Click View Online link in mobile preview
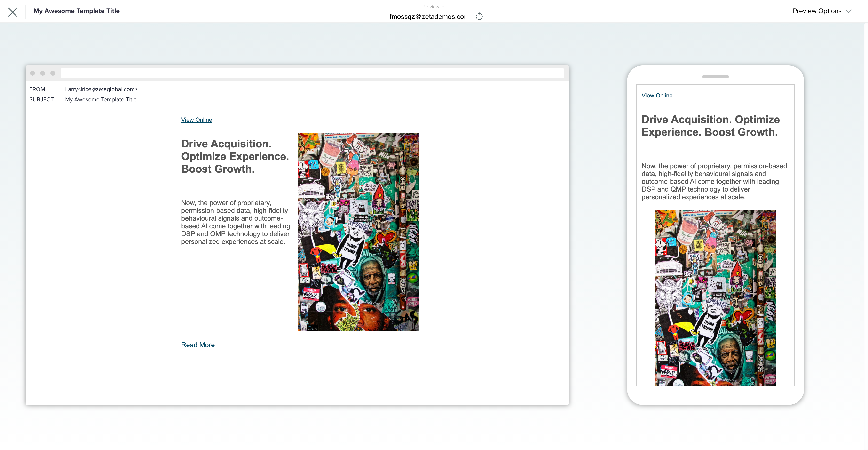Screen dimensions: 868x450 [x=657, y=95]
